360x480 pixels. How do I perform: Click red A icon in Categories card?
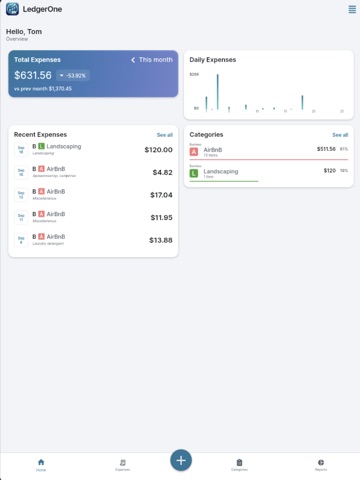tap(194, 152)
